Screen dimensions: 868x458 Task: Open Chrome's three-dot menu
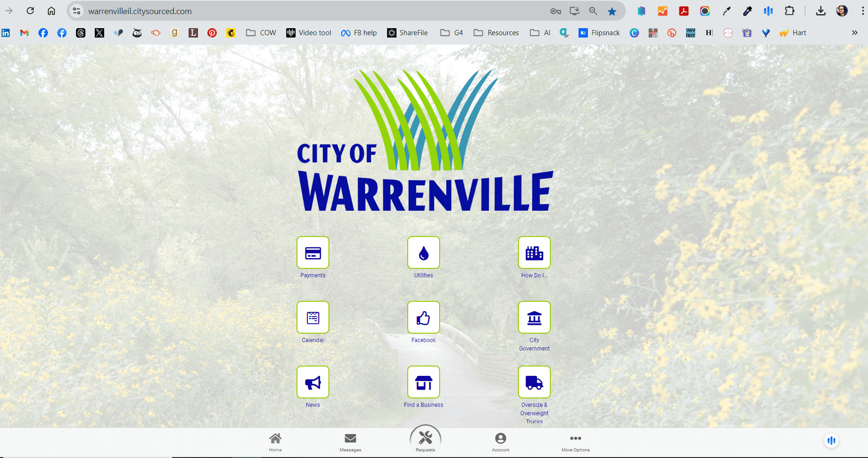[862, 10]
